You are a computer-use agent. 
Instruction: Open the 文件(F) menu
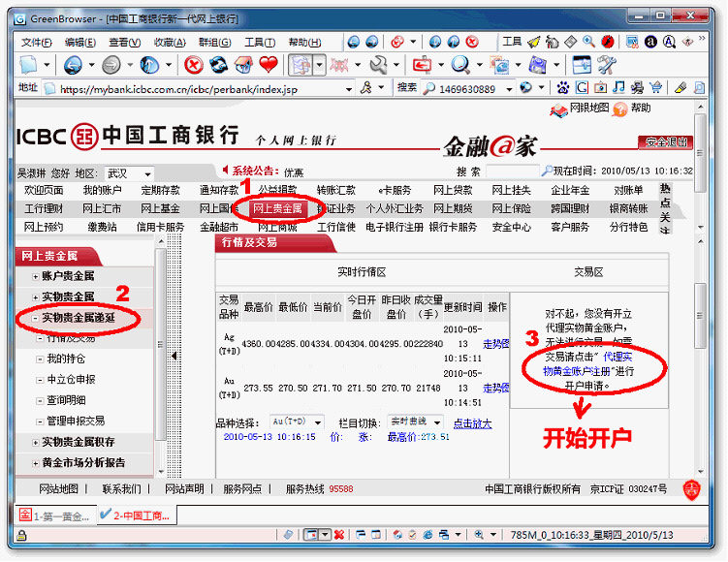(x=37, y=43)
